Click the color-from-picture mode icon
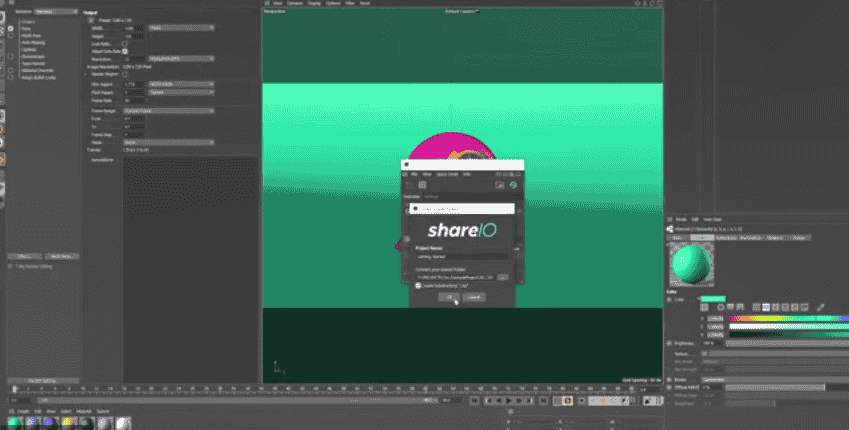Viewport: 849px width, 430px height. (740, 307)
